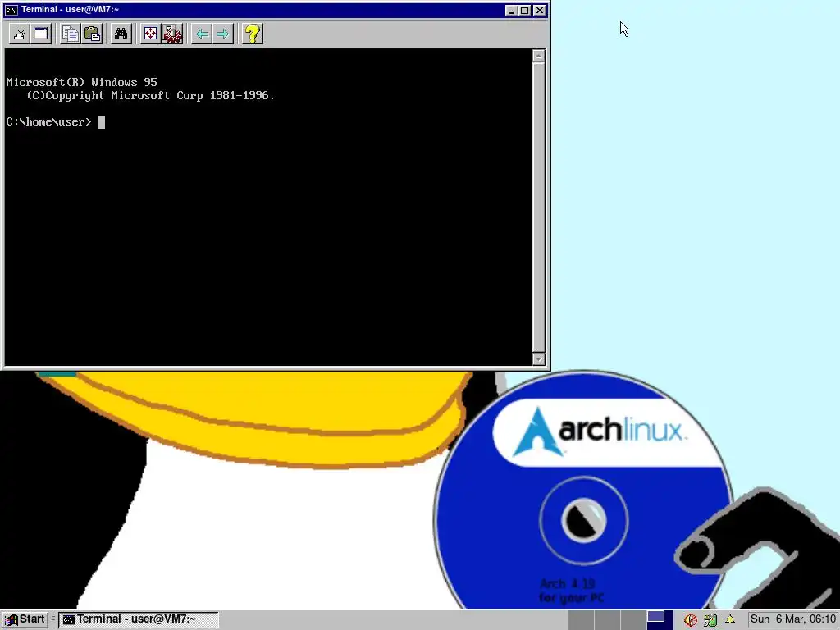Click the Copy toolbar icon

[x=71, y=34]
